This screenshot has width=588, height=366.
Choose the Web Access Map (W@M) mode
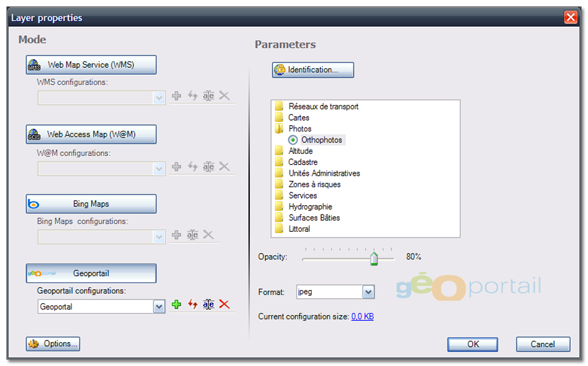click(x=91, y=134)
